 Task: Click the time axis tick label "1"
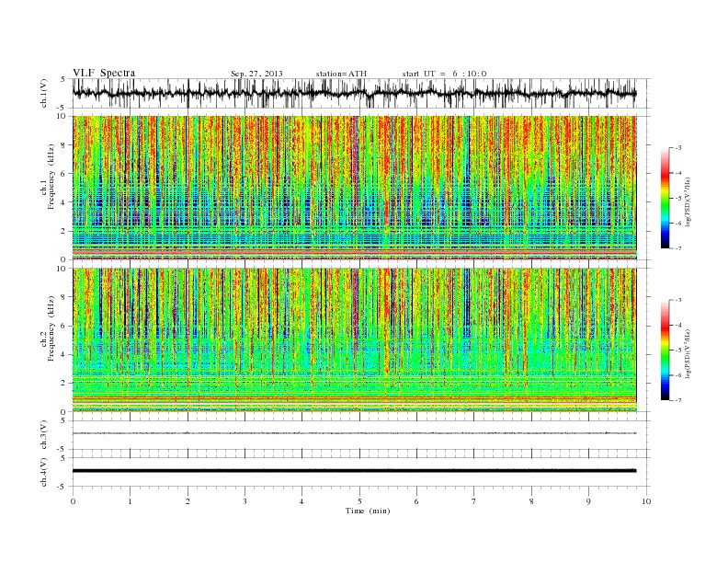click(x=130, y=501)
